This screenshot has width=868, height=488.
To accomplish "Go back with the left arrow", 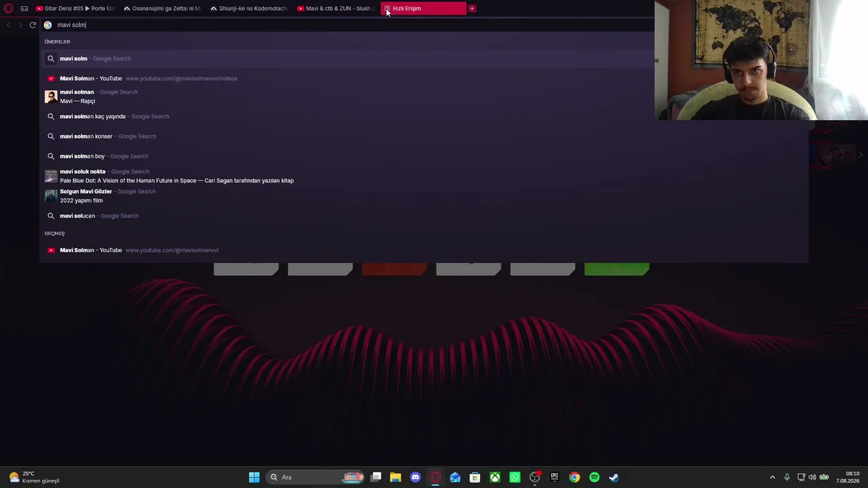I will pos(8,25).
